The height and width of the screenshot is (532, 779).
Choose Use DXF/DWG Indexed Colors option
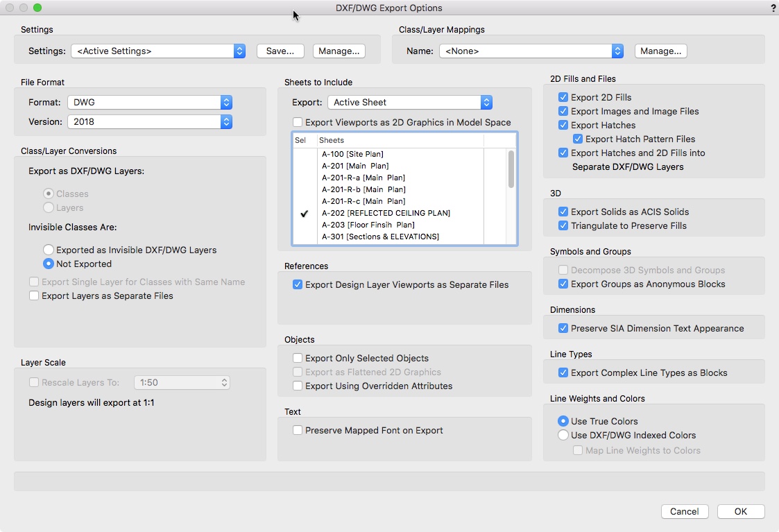click(563, 436)
